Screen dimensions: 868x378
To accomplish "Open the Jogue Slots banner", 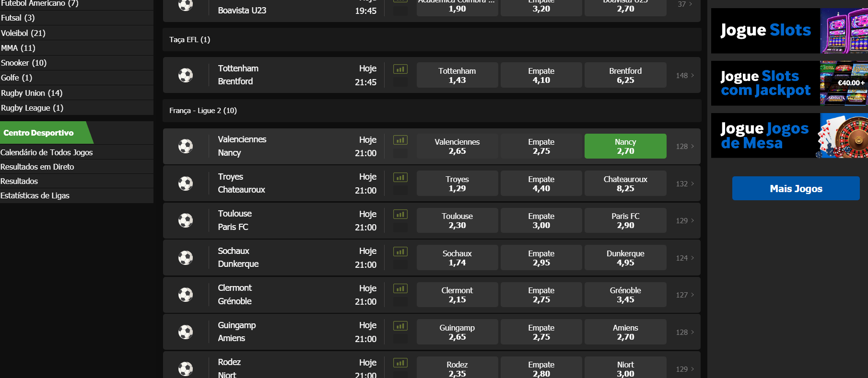I will point(789,31).
